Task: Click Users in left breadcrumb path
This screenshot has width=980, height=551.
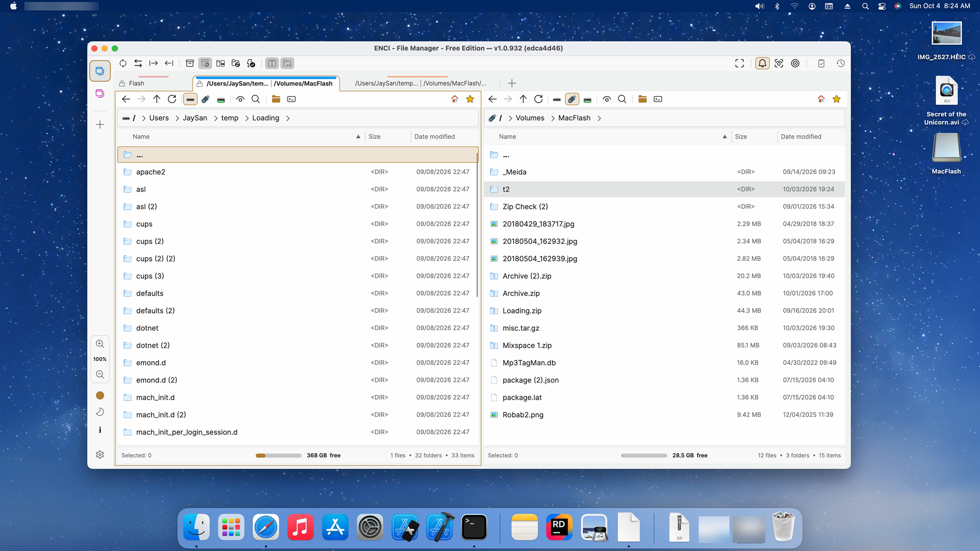Action: click(x=159, y=118)
